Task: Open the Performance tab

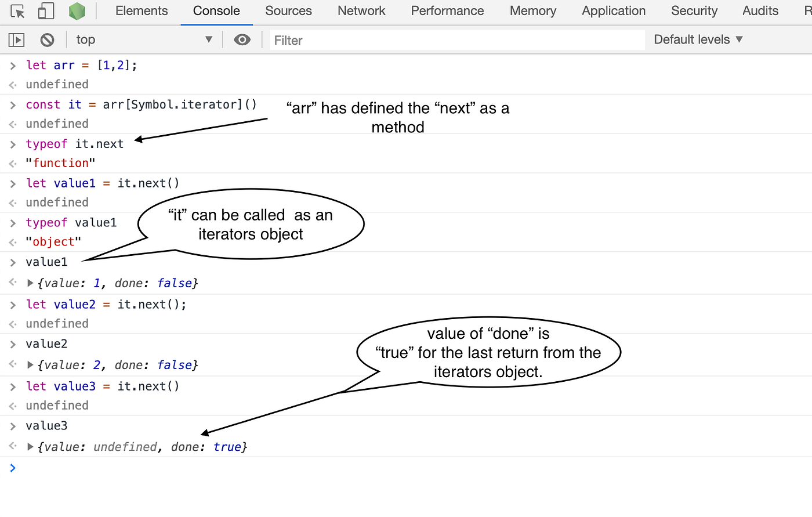Action: click(x=447, y=10)
